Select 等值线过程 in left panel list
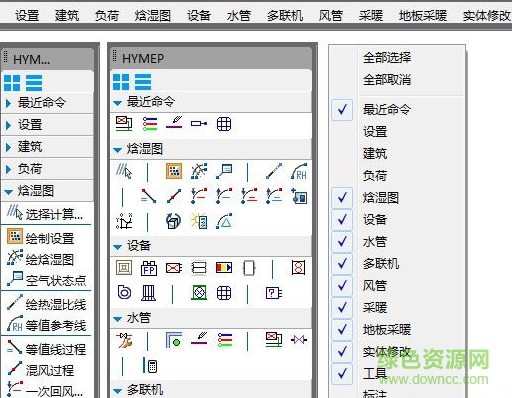512x398 pixels. coord(46,349)
